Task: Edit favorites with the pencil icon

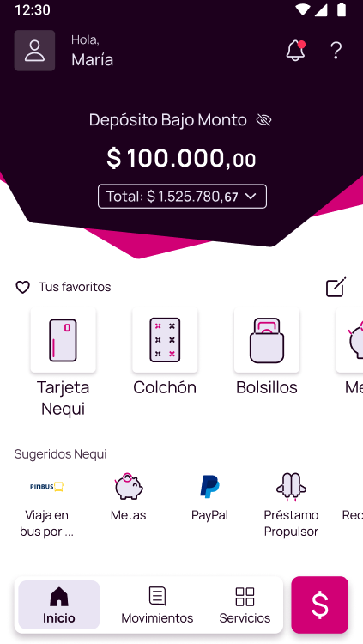Action: [336, 287]
